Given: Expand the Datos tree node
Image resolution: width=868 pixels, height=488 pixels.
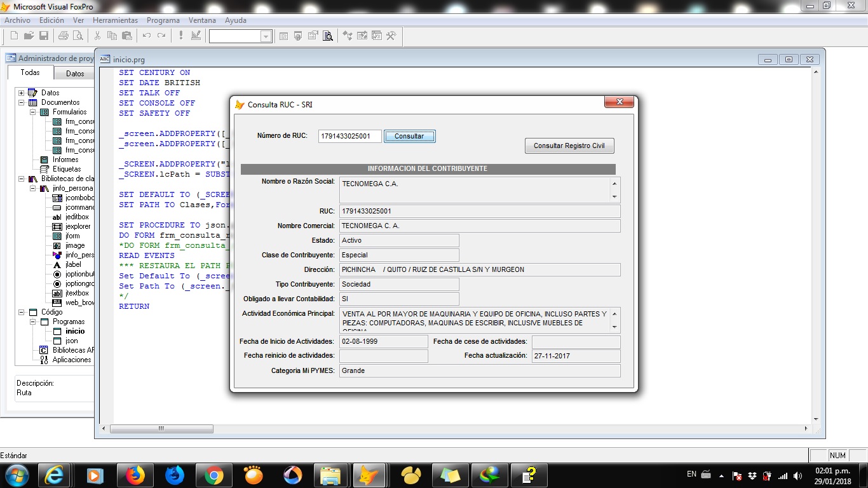Looking at the screenshot, I should click(x=21, y=93).
